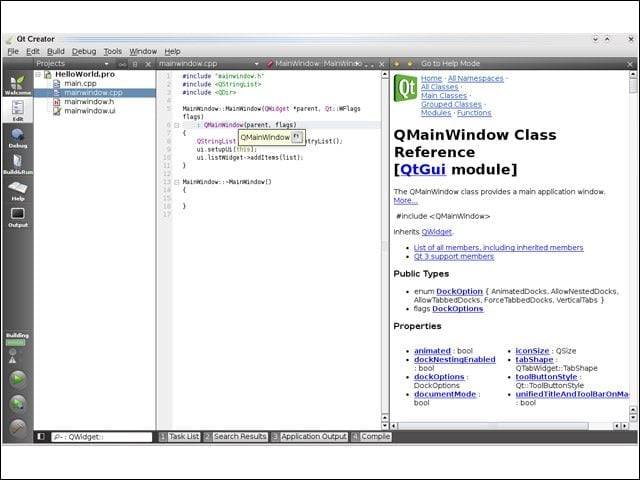The height and width of the screenshot is (480, 640).
Task: Open the Compile output pane
Action: coord(371,437)
